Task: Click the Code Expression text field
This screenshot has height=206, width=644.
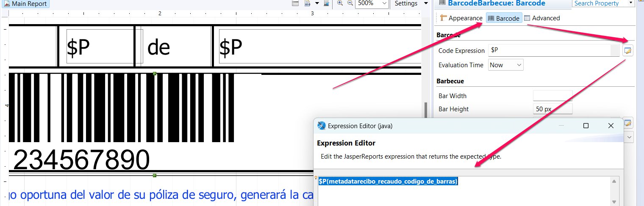Action: click(x=549, y=51)
